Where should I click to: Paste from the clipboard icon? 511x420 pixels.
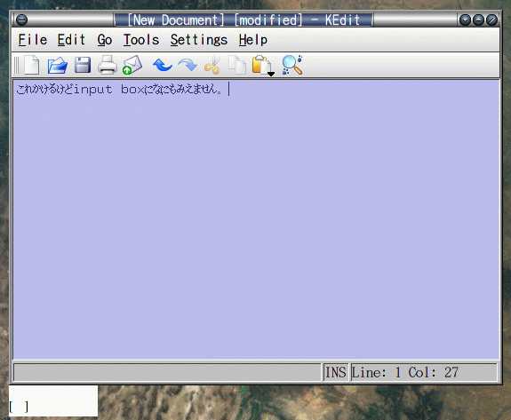click(x=259, y=65)
